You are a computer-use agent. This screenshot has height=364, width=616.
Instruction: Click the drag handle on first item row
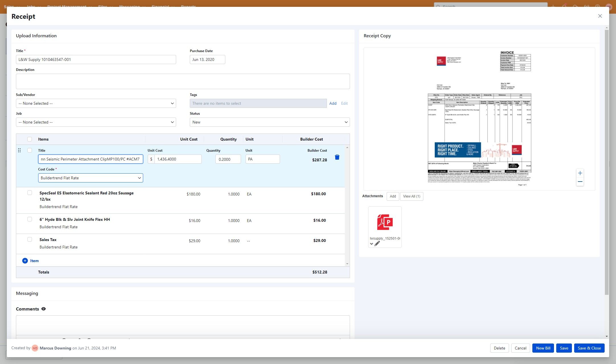click(x=19, y=150)
